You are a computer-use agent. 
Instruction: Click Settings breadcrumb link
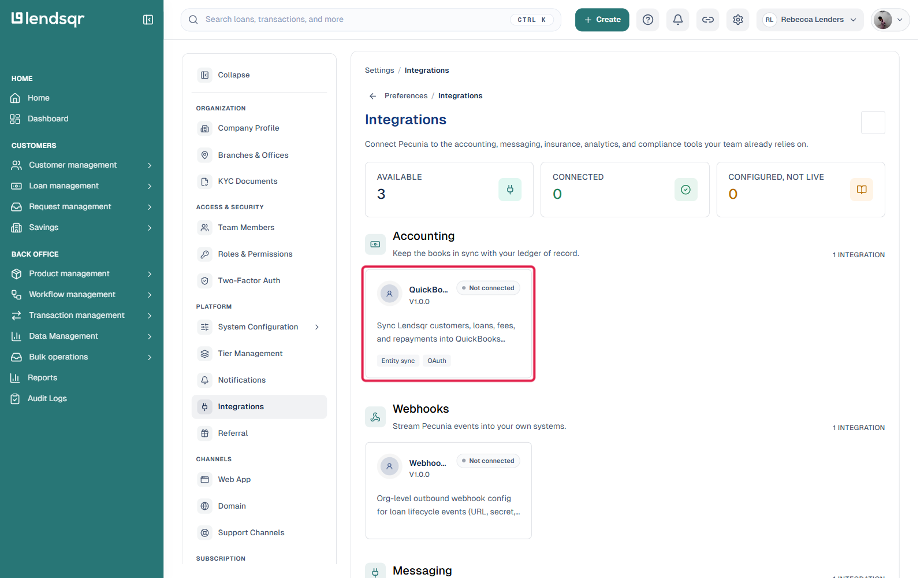coord(379,71)
